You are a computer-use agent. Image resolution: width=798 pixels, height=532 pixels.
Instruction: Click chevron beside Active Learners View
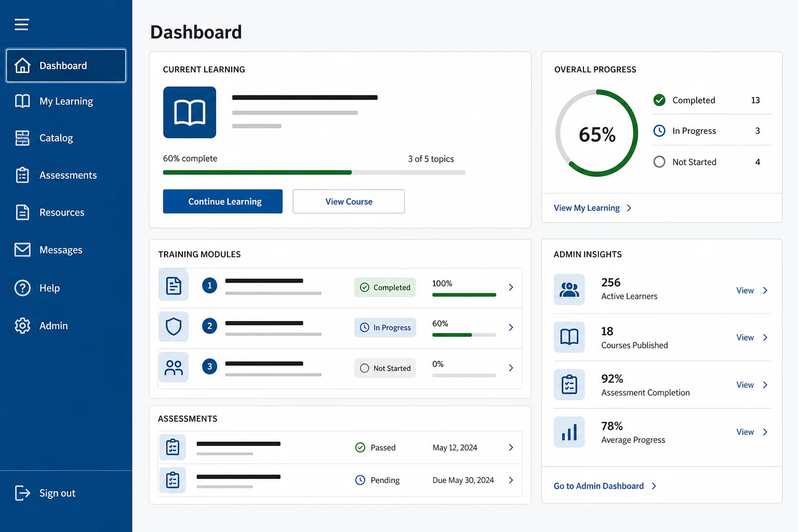click(765, 290)
